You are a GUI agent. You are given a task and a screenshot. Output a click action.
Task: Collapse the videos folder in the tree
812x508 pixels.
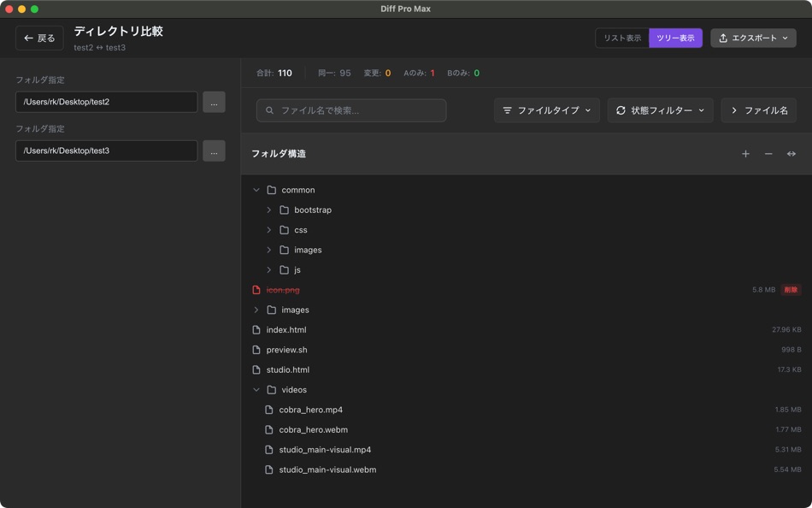pyautogui.click(x=256, y=389)
